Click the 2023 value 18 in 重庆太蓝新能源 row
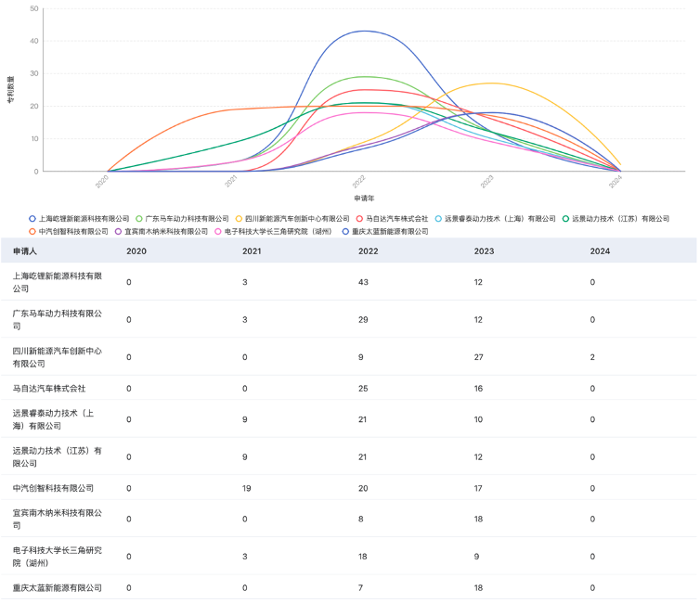This screenshot has width=700, height=603. click(478, 588)
